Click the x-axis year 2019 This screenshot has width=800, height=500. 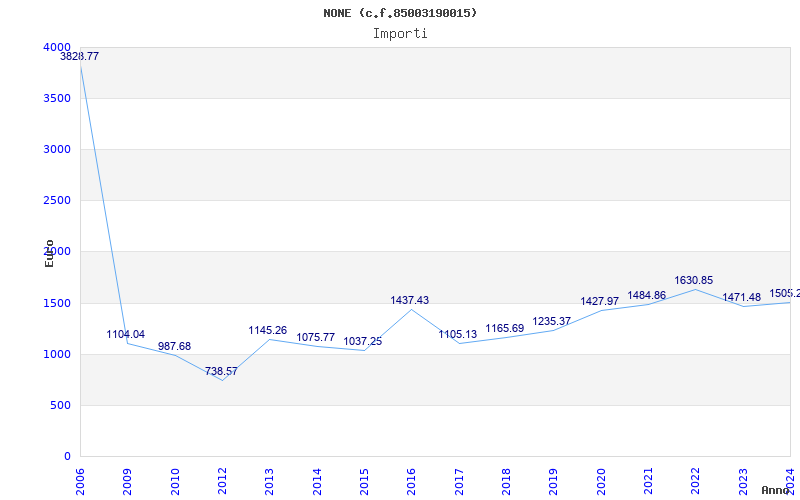pyautogui.click(x=554, y=482)
